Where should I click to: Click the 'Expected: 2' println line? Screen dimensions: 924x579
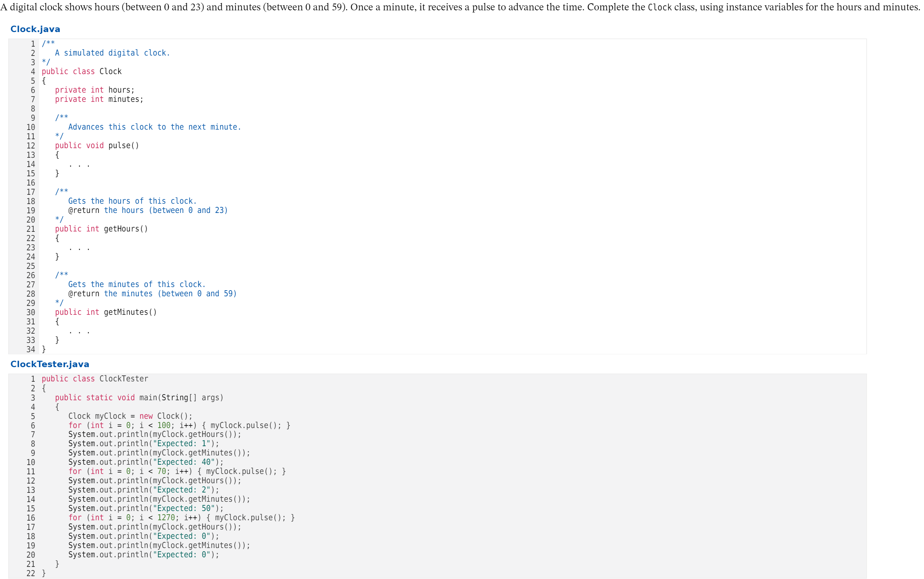[144, 490]
